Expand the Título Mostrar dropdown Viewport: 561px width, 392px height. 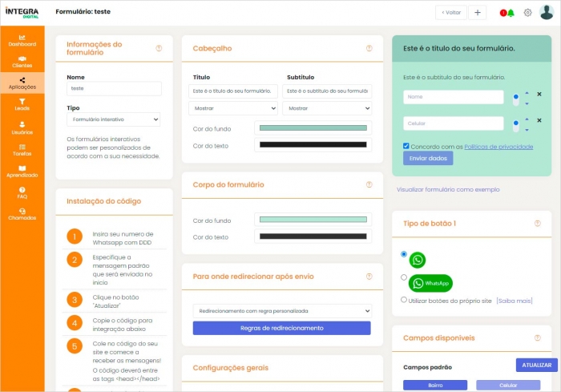click(x=233, y=107)
